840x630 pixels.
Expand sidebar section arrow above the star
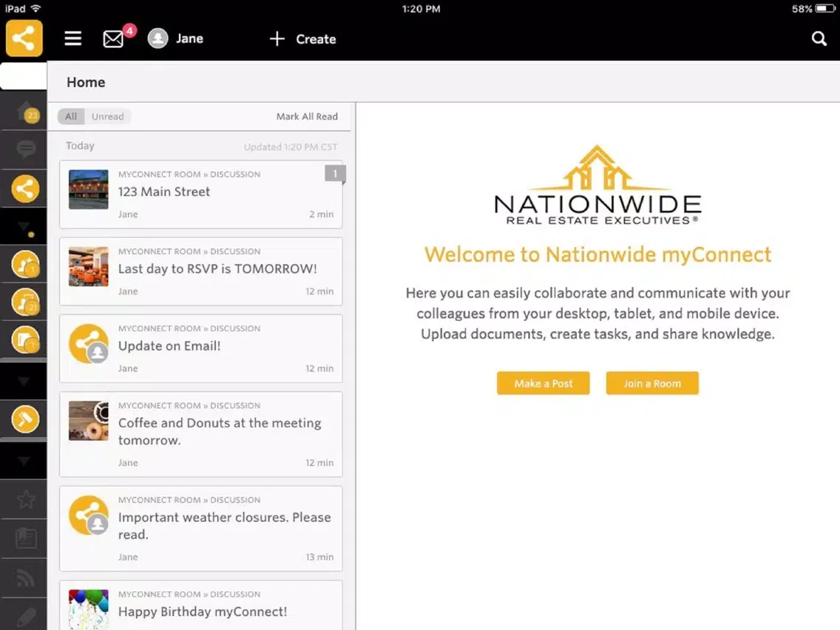(x=24, y=461)
